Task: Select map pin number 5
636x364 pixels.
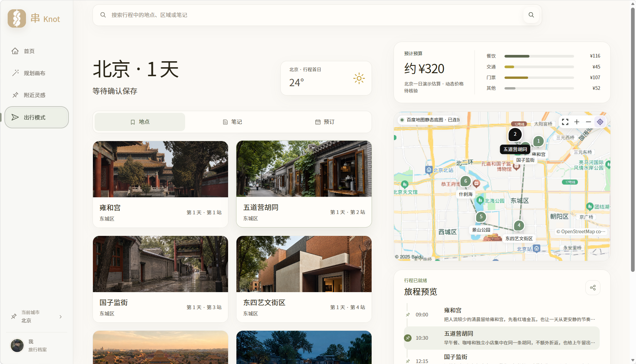Action: click(x=481, y=217)
